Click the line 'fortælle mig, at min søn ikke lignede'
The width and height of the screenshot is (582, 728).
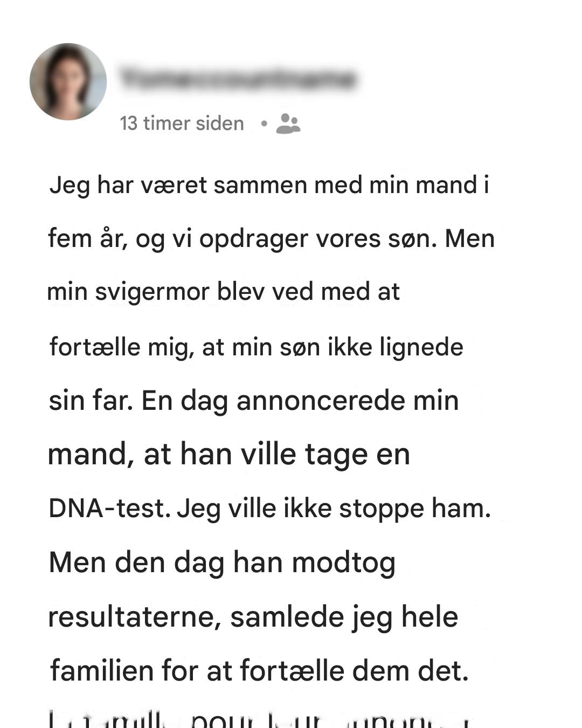click(256, 347)
